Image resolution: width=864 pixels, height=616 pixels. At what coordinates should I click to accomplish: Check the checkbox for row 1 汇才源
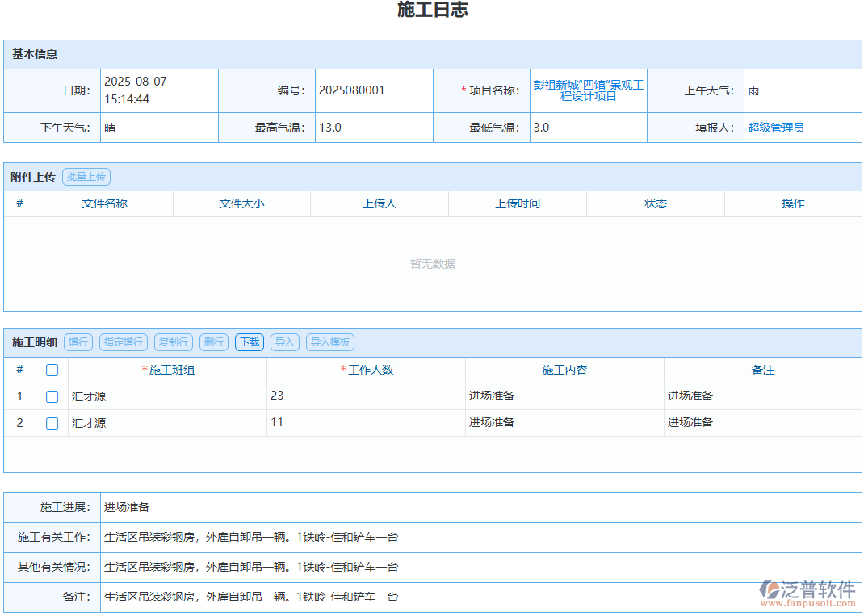click(x=52, y=396)
